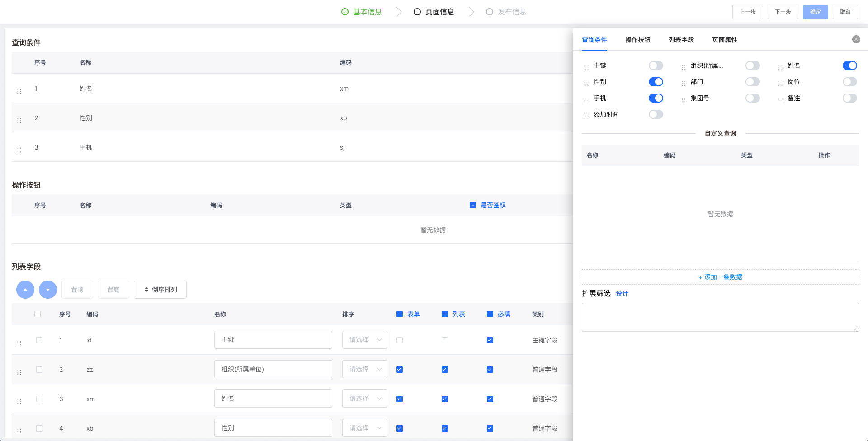Uncheck 表单 checkbox for zz row
The image size is (868, 441).
[x=400, y=370]
